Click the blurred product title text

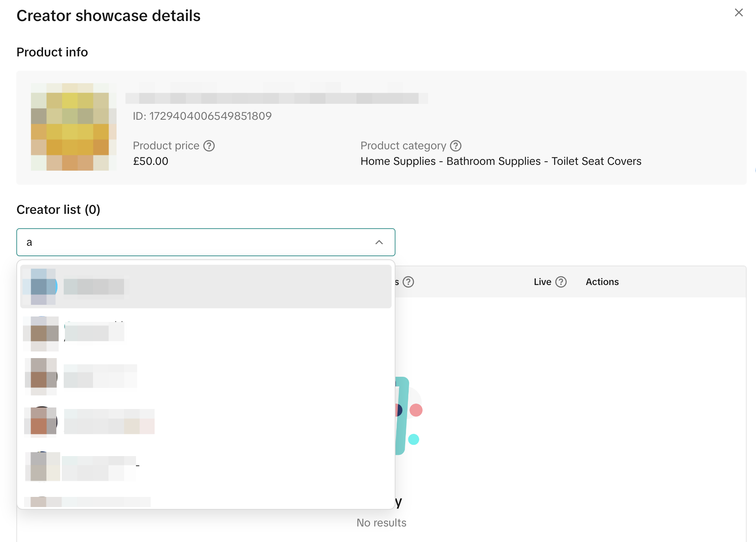(276, 98)
